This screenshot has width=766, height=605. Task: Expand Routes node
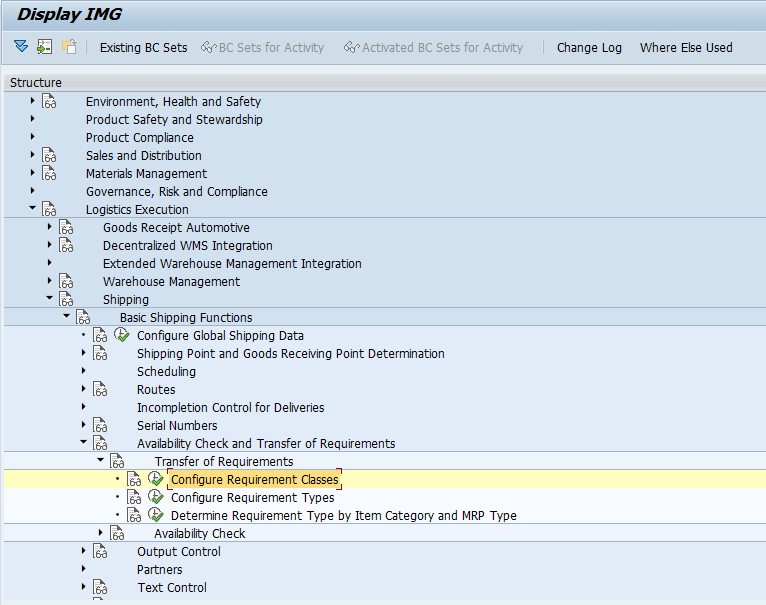[84, 389]
